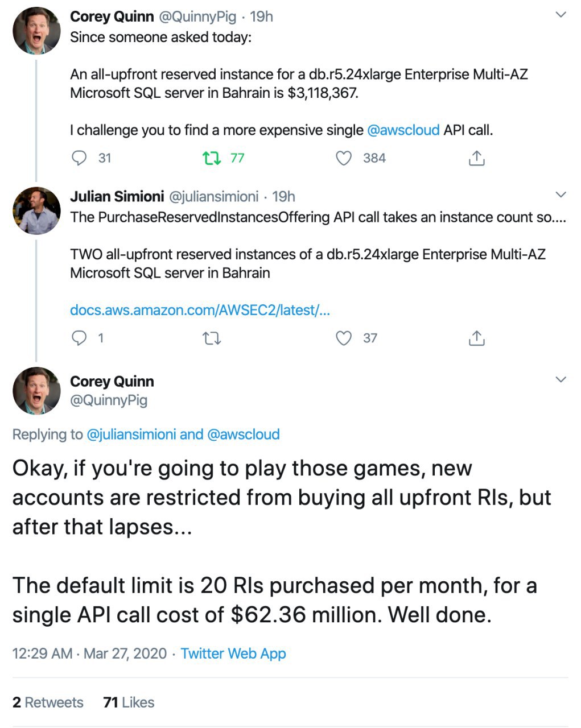The height and width of the screenshot is (728, 581).
Task: Click Corey Quinn's avatar on main tweet
Action: click(x=36, y=391)
